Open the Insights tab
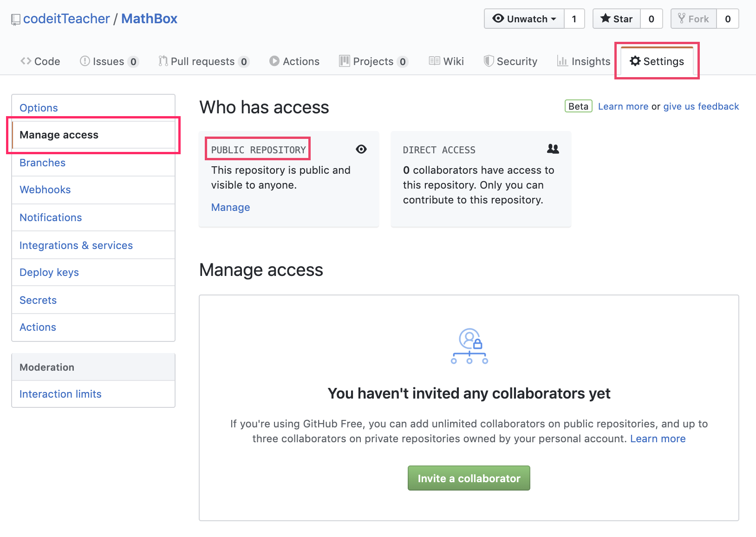The height and width of the screenshot is (537, 756). pos(584,61)
